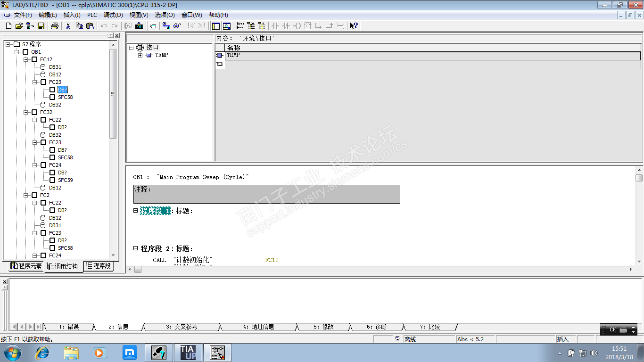Paste with the clipboard toolbar icon

pyautogui.click(x=90, y=26)
